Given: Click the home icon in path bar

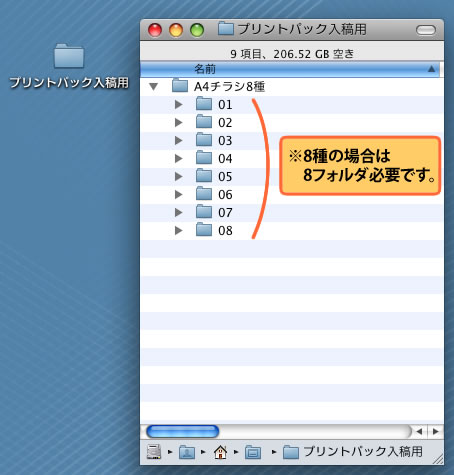Looking at the screenshot, I should [x=220, y=452].
